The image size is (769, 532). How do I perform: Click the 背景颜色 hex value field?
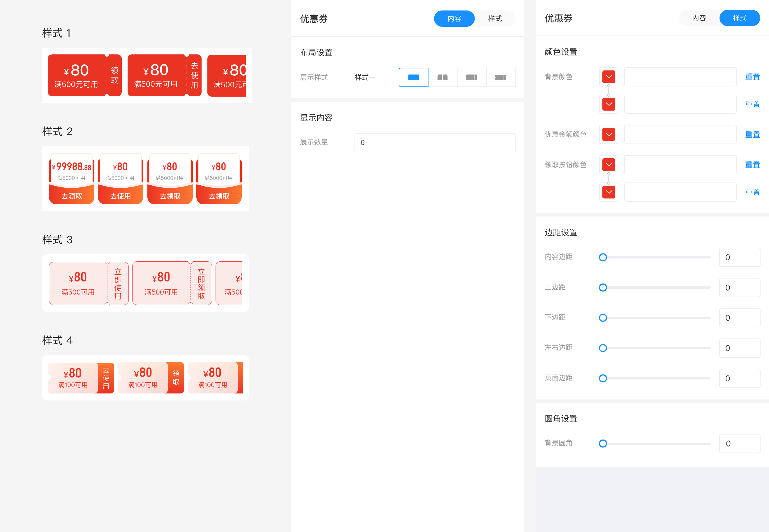(x=680, y=77)
